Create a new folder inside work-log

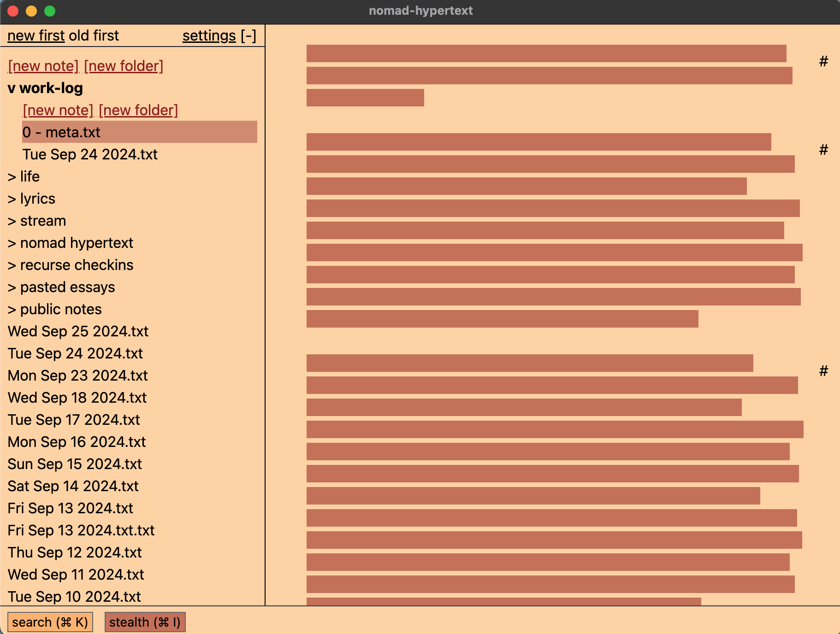click(138, 110)
